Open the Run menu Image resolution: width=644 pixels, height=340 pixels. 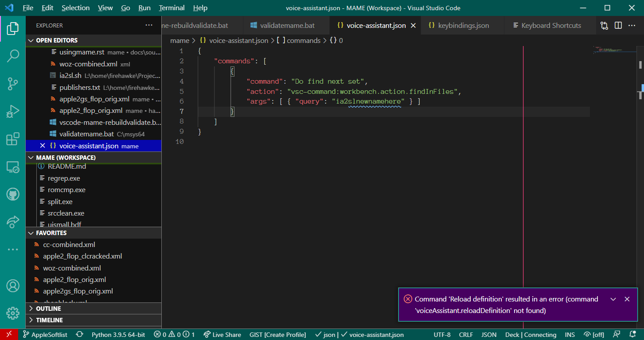pos(144,8)
